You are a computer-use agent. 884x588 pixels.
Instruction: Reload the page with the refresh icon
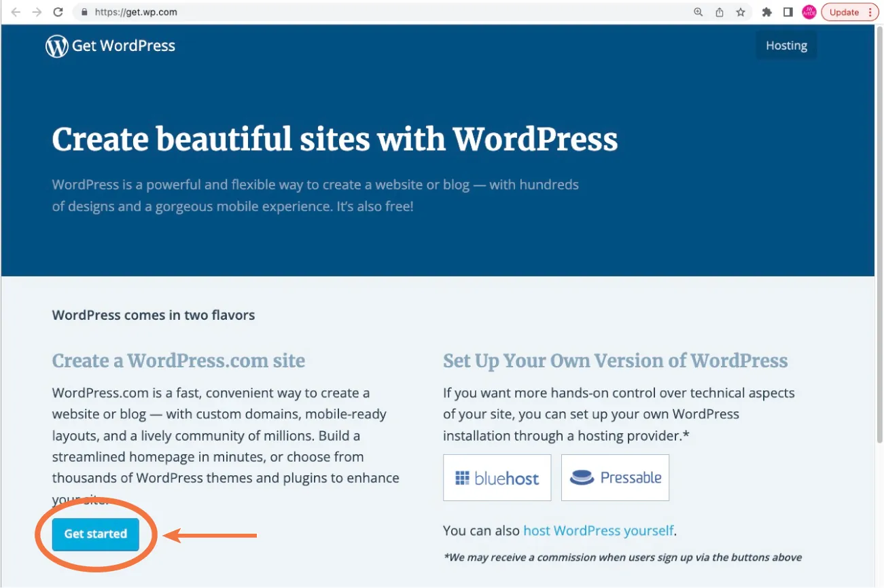click(58, 12)
